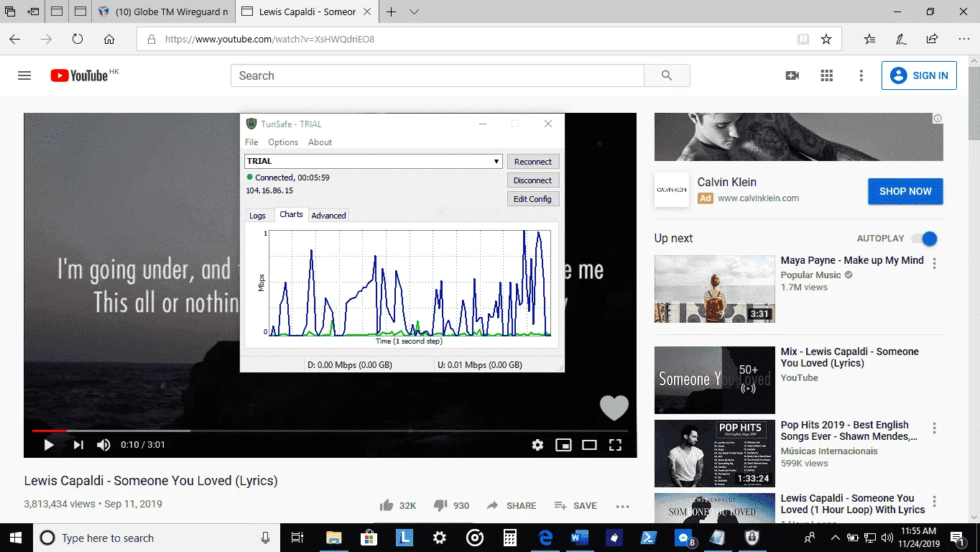Open the ad info icon
This screenshot has height=552, width=980.
click(x=938, y=119)
